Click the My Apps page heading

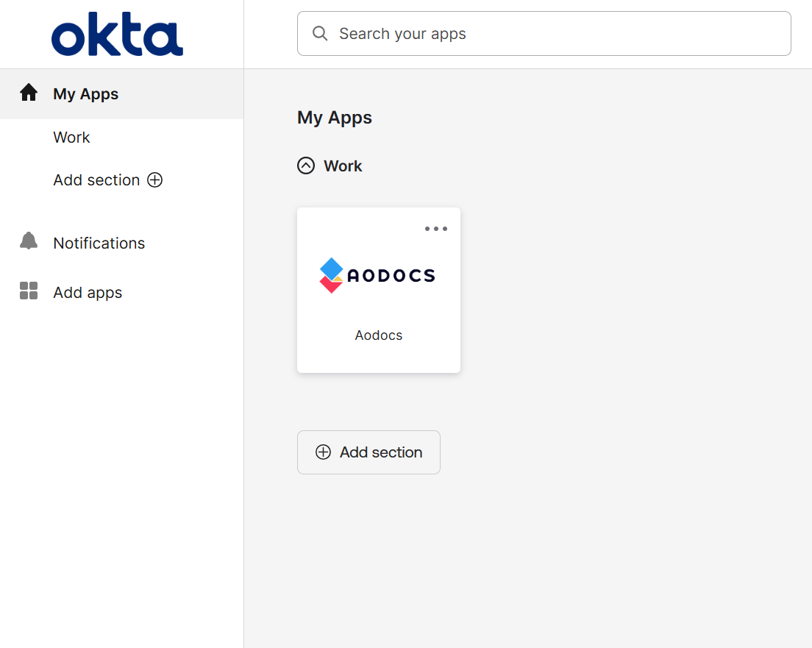coord(335,118)
